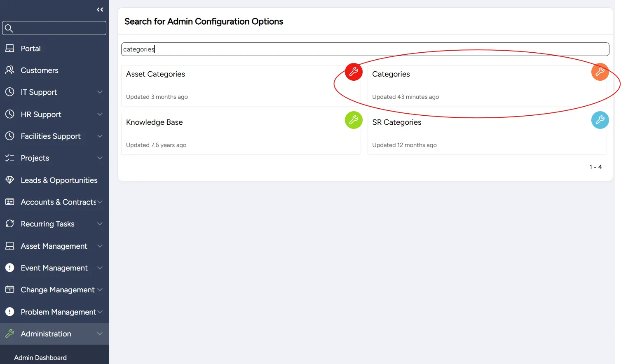621x364 pixels.
Task: Open the Categories configuration card
Action: [x=487, y=86]
